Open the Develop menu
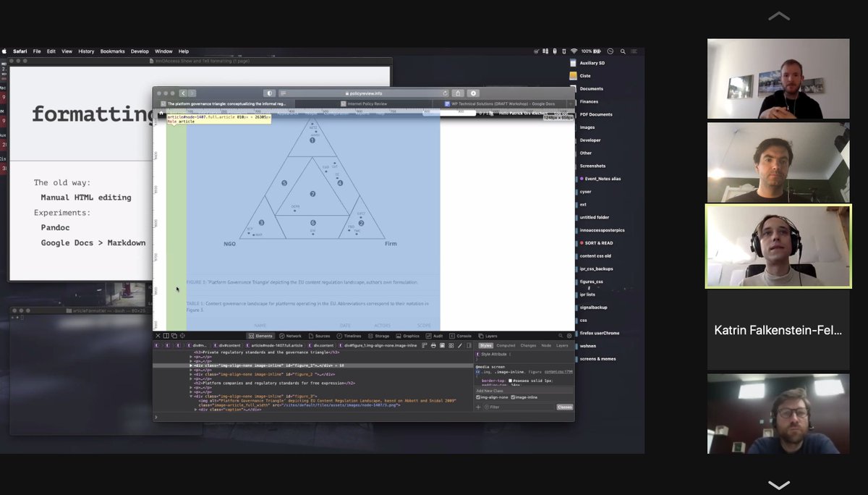 140,51
